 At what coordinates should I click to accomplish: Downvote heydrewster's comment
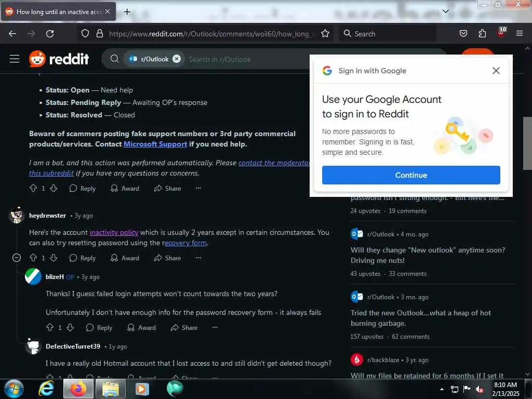[54, 258]
